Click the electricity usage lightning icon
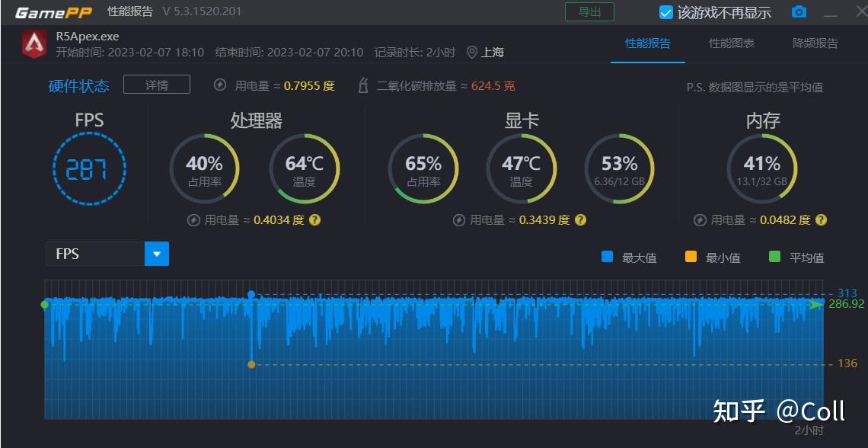The image size is (868, 448). coord(219,85)
